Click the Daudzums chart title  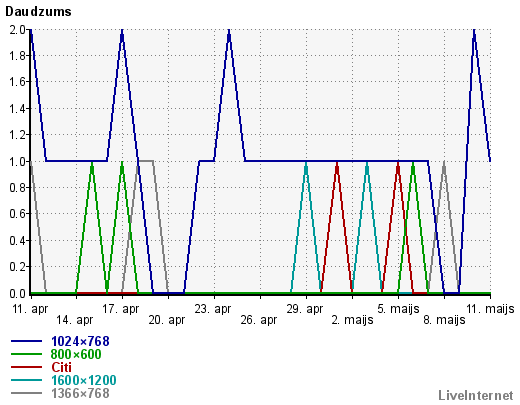click(38, 12)
